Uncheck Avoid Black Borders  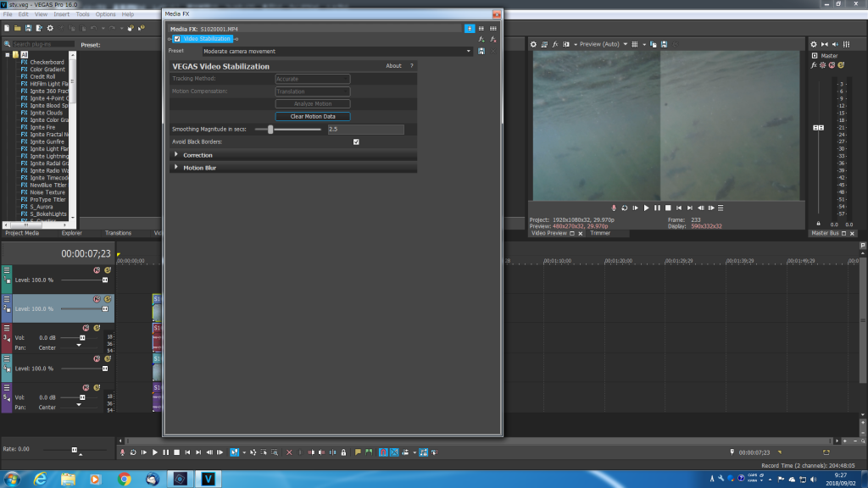point(356,141)
